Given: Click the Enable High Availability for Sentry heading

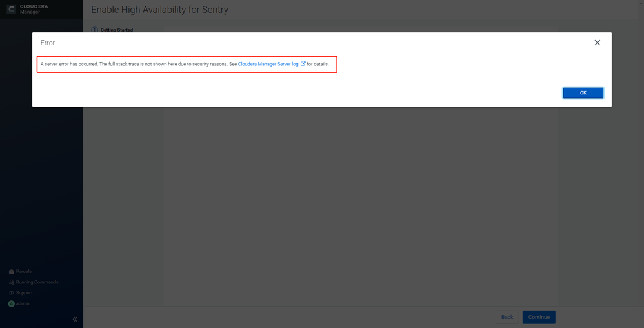Looking at the screenshot, I should 160,10.
